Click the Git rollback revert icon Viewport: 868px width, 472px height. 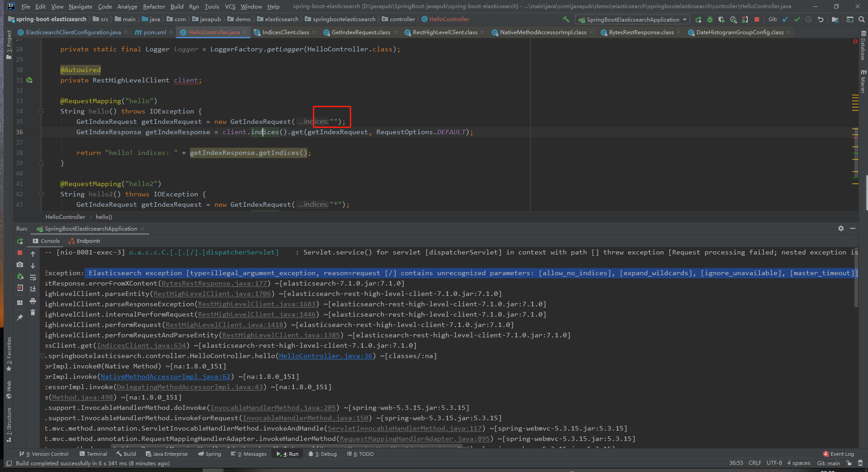pyautogui.click(x=820, y=19)
